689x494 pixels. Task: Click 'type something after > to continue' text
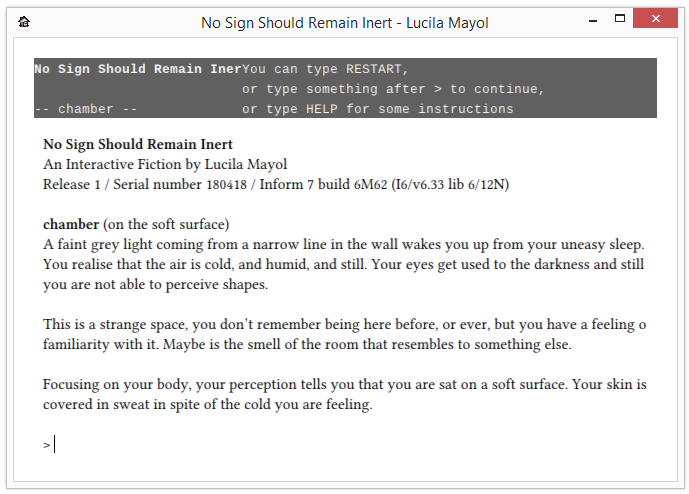pyautogui.click(x=393, y=89)
